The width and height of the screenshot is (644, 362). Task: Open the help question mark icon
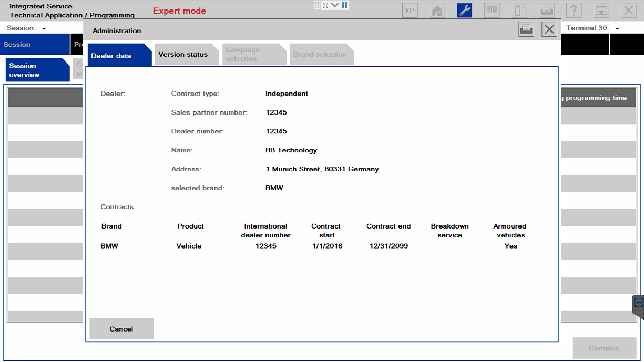point(574,11)
